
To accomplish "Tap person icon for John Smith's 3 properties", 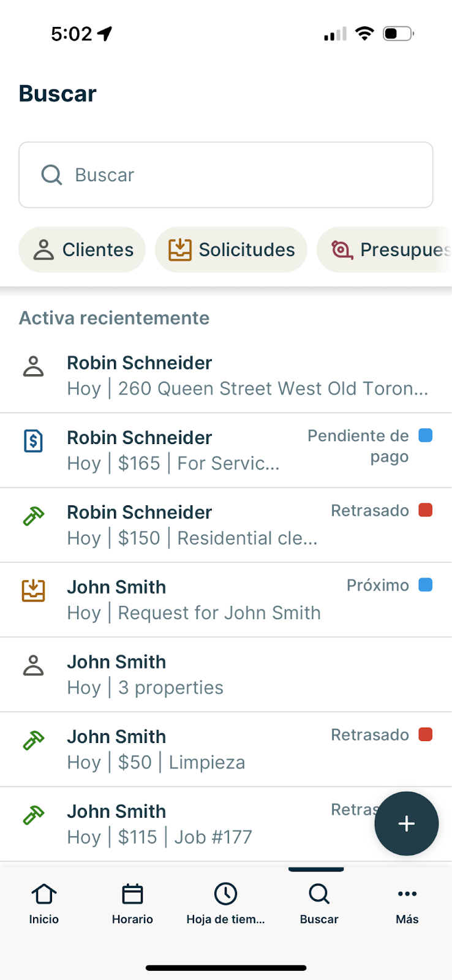I will coord(33,665).
